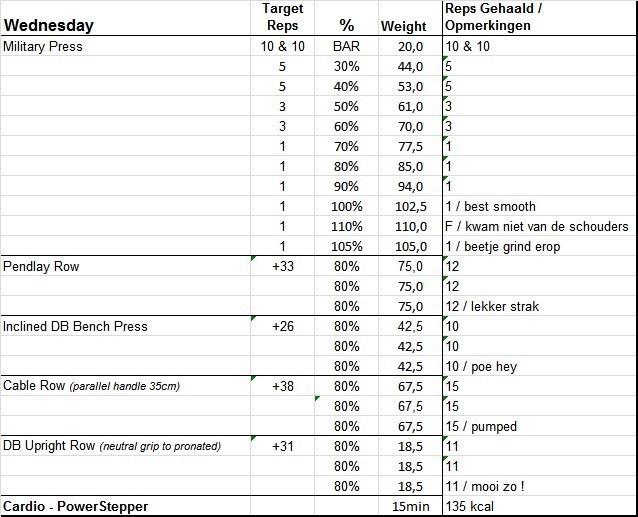The image size is (638, 517).
Task: Click the 110% percentage cell
Action: pos(347,227)
